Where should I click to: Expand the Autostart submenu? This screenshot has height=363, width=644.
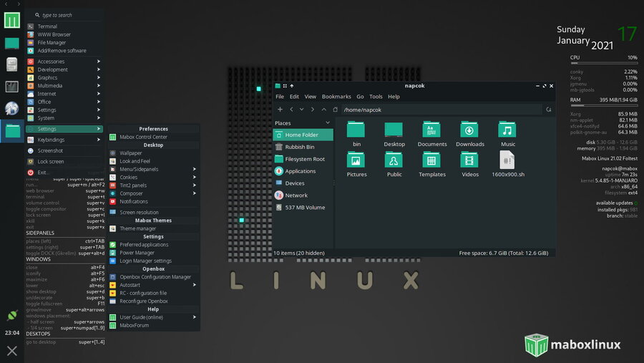tap(154, 285)
